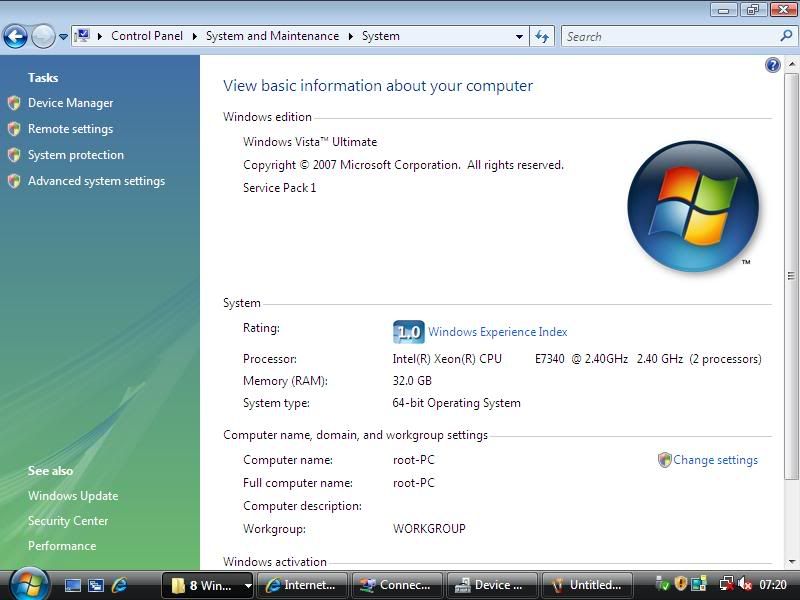The width and height of the screenshot is (800, 600).
Task: Click the computer icon in the address bar
Action: [82, 36]
